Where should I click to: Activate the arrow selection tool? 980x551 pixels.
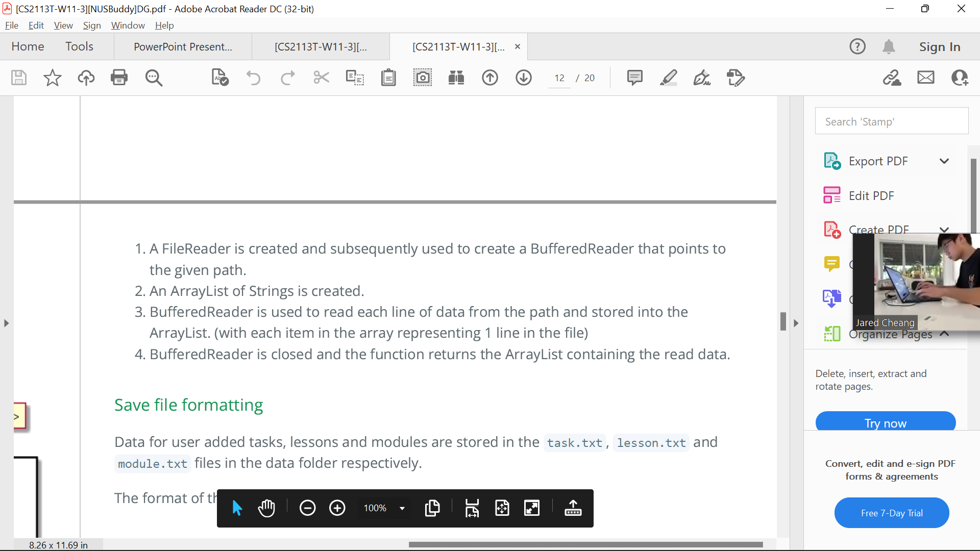[237, 508]
